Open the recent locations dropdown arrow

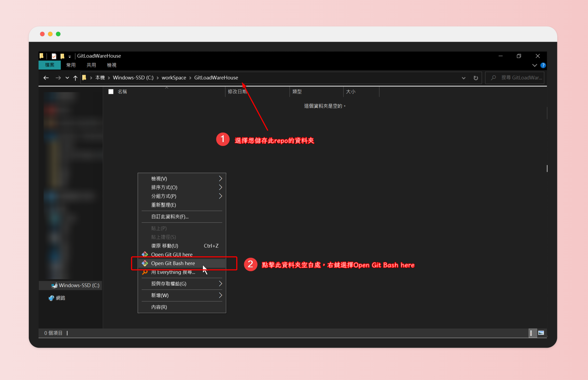[x=67, y=78]
